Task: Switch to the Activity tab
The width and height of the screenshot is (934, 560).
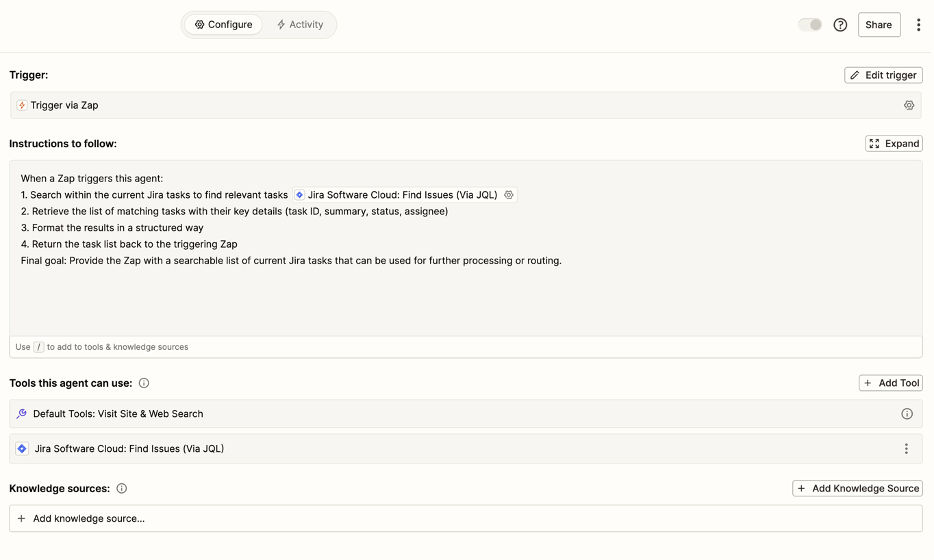Action: tap(300, 25)
